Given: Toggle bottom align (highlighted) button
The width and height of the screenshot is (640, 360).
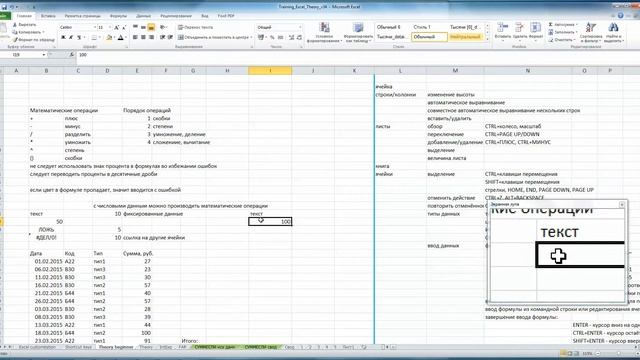Looking at the screenshot, I should coord(151,27).
